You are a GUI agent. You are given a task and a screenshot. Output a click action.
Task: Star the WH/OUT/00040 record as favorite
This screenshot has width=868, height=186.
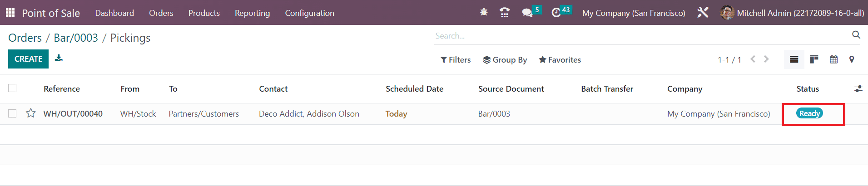(x=30, y=113)
